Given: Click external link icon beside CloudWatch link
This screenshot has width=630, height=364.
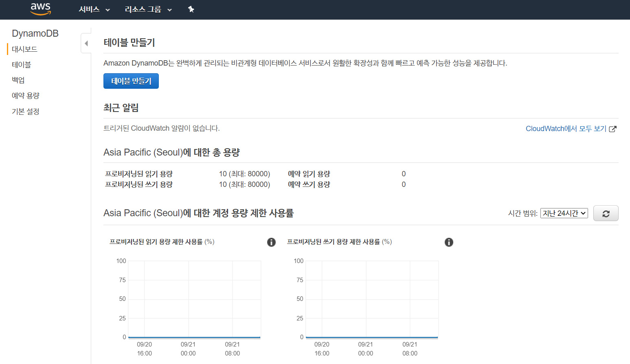Looking at the screenshot, I should [x=612, y=129].
